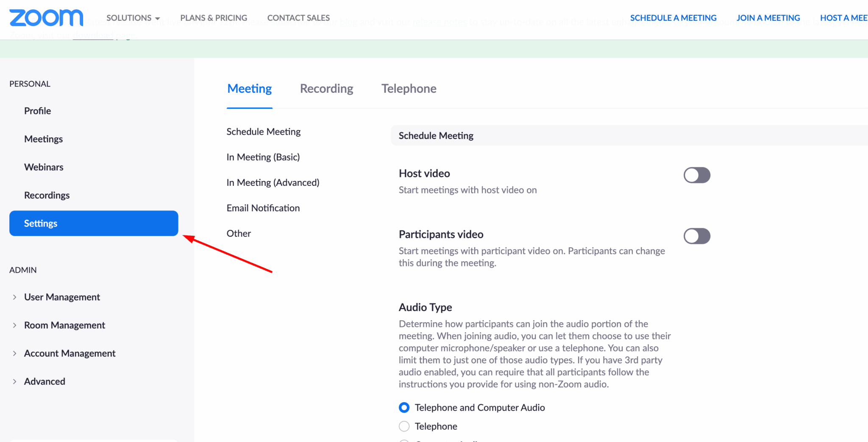Open Profile in the sidebar
Viewport: 868px width, 442px height.
click(x=38, y=111)
